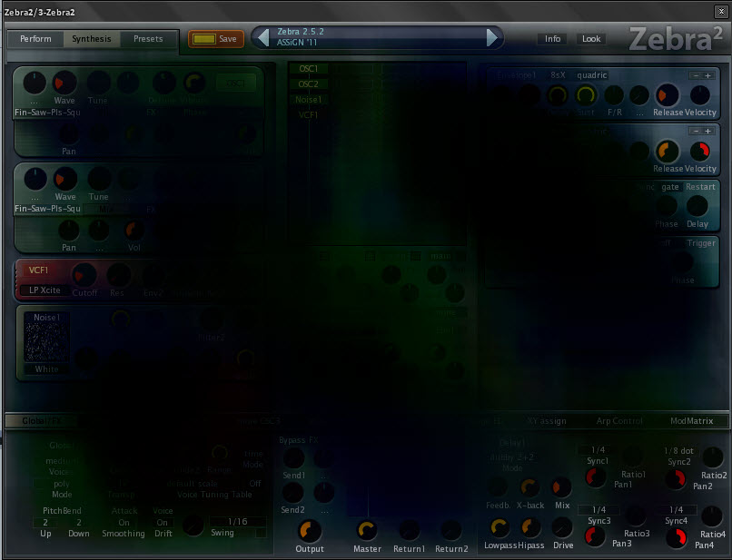Click the Master knob
732x560 pixels.
pos(367,531)
